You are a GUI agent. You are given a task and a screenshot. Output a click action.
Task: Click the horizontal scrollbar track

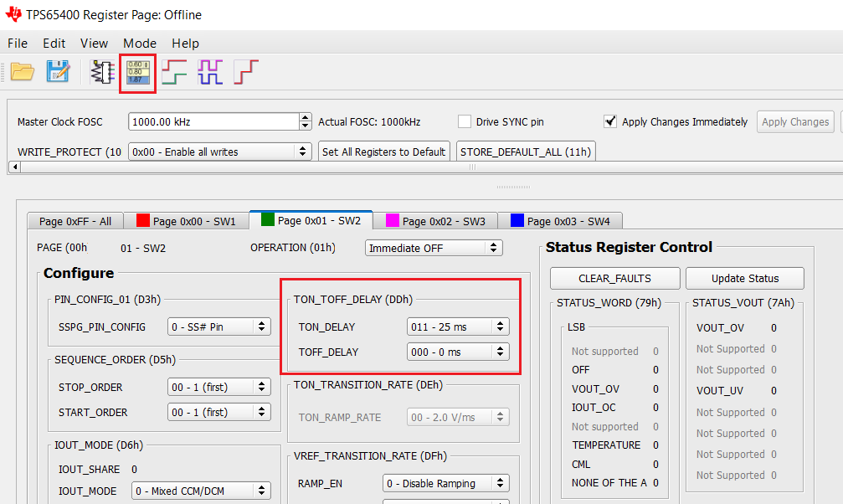(430, 167)
